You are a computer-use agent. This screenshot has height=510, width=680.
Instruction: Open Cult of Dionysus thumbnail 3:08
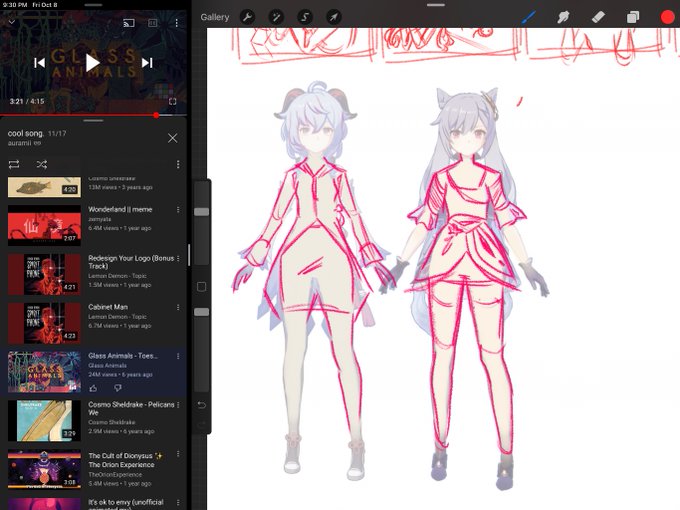click(x=44, y=469)
